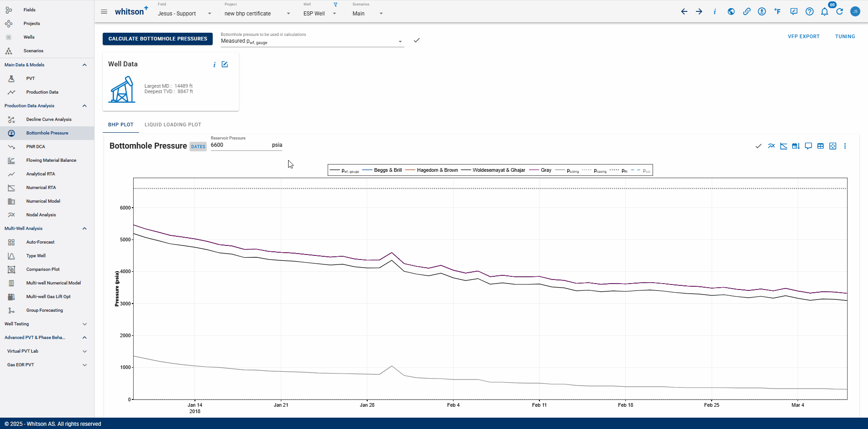Open the well filter funnel icon
The width and height of the screenshot is (868, 429).
335,5
